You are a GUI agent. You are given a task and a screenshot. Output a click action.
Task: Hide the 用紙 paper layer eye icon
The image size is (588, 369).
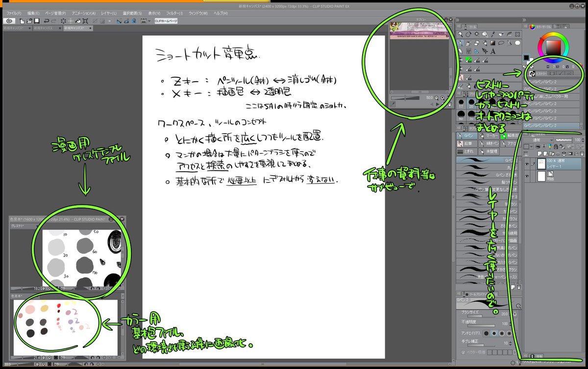click(527, 176)
